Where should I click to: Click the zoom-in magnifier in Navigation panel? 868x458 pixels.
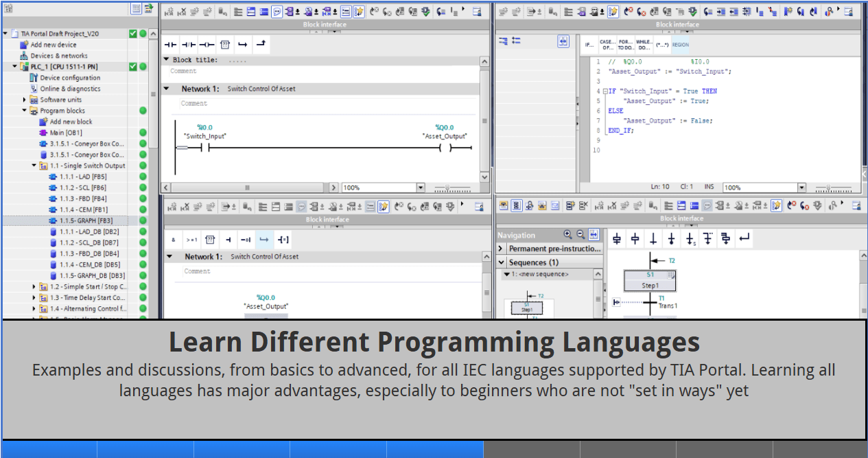[x=567, y=235]
